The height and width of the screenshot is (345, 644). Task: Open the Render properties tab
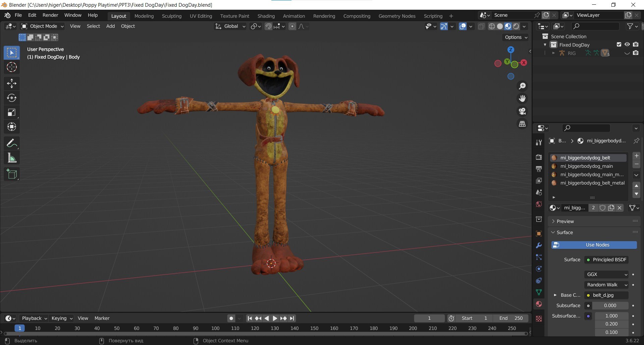[539, 157]
